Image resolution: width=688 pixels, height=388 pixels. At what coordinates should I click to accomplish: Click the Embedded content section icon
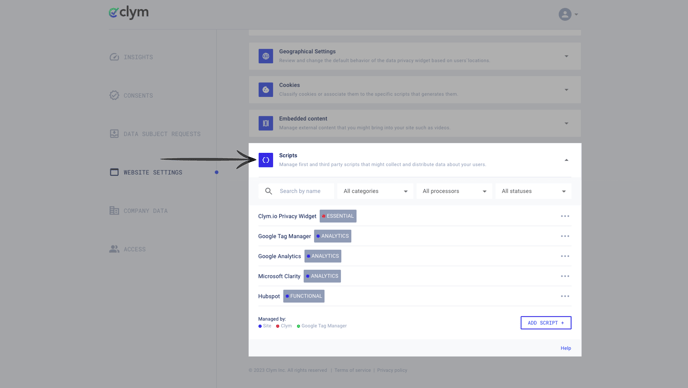click(x=266, y=123)
